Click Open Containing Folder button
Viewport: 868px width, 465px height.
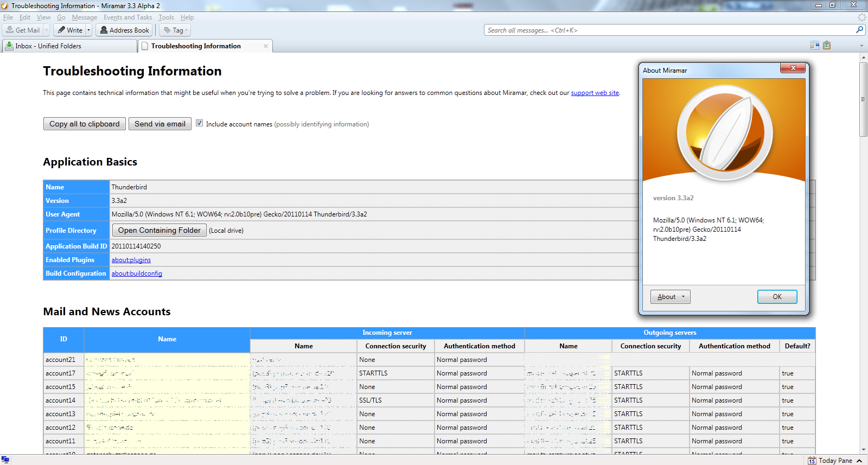159,230
